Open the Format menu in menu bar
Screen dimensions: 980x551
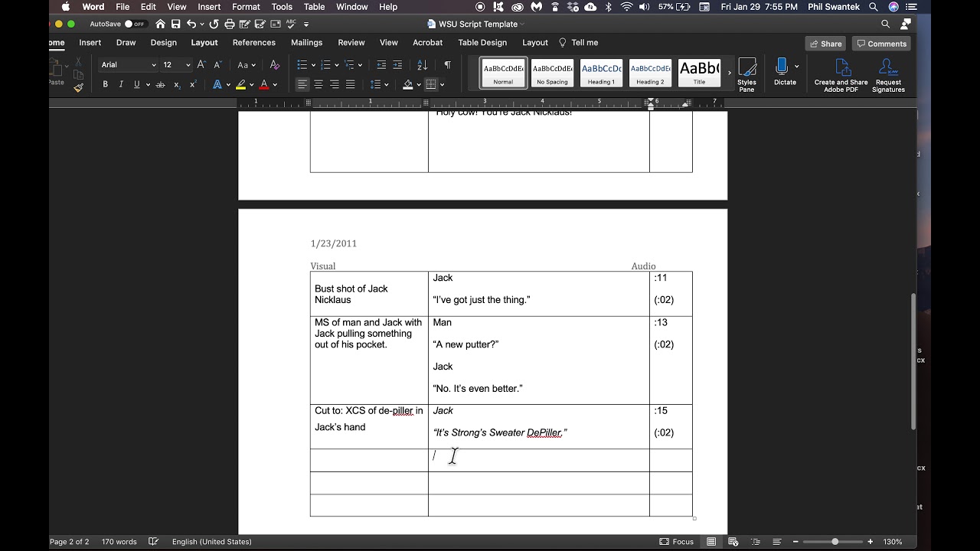click(246, 7)
